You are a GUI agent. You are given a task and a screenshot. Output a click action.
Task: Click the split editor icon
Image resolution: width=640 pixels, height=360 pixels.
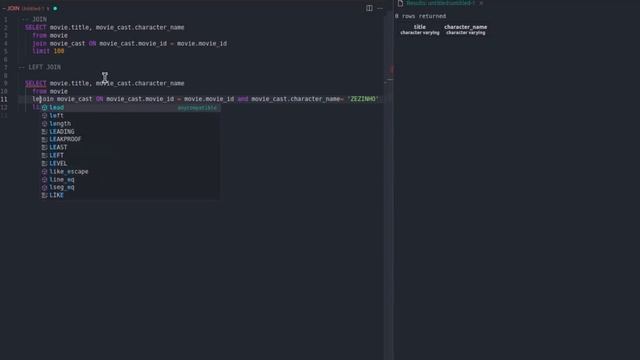pyautogui.click(x=369, y=8)
